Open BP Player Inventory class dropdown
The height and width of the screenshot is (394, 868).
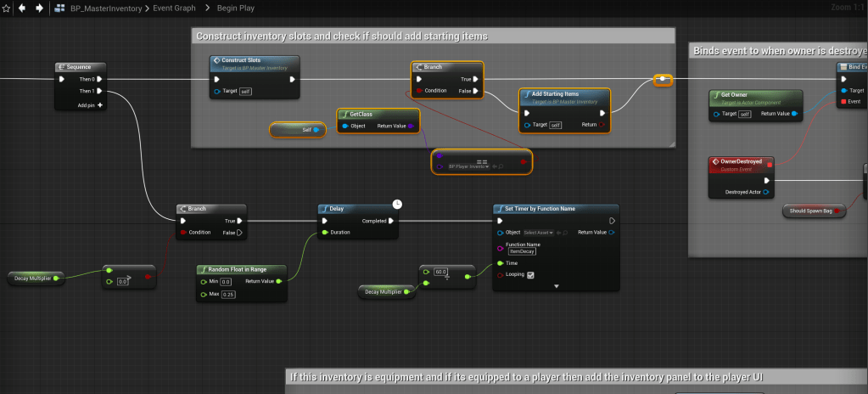468,166
